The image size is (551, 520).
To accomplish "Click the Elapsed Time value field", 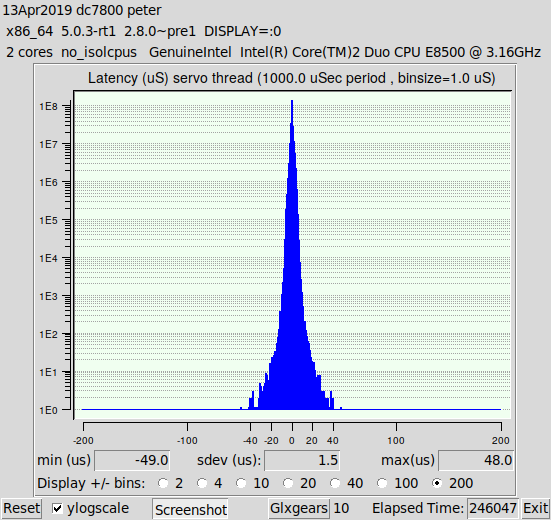I will pos(493,508).
